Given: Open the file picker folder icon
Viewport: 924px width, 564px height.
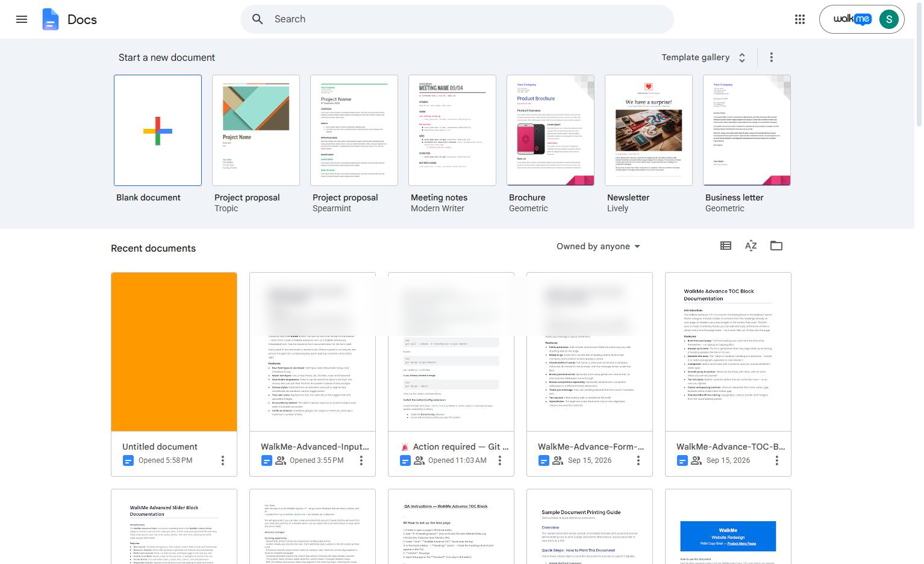Looking at the screenshot, I should pyautogui.click(x=776, y=246).
